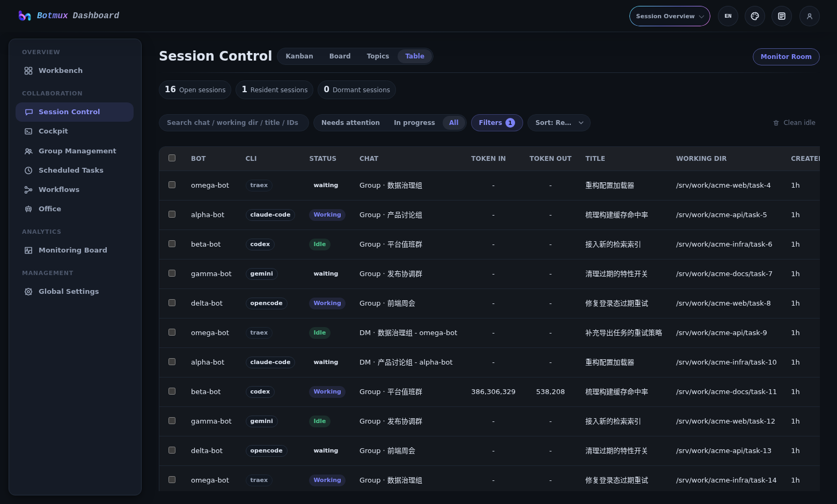Toggle the select-all checkbox in the table header

172,158
